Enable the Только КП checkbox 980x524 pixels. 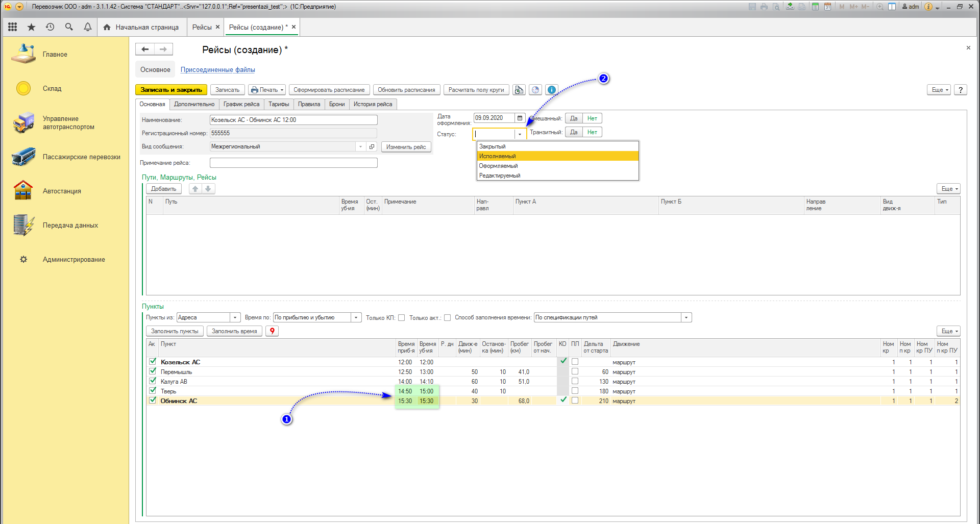coord(402,318)
